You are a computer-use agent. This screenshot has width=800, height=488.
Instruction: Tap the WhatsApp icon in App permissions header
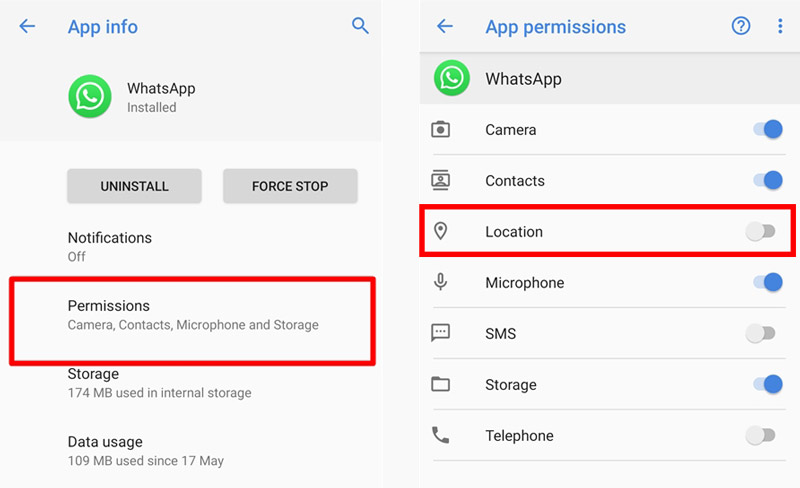point(452,78)
